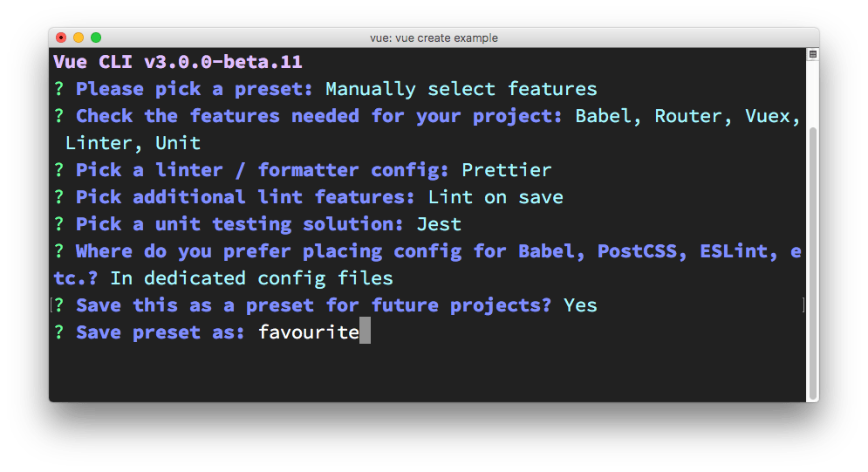Image resolution: width=868 pixels, height=472 pixels.
Task: Click the "Prettier" linter answer
Action: [506, 170]
